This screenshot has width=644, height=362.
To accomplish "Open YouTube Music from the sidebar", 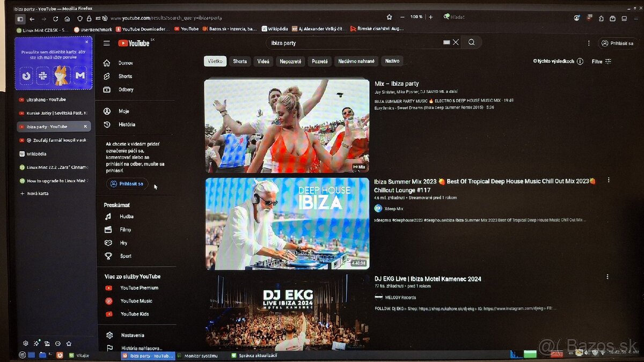I will point(136,301).
